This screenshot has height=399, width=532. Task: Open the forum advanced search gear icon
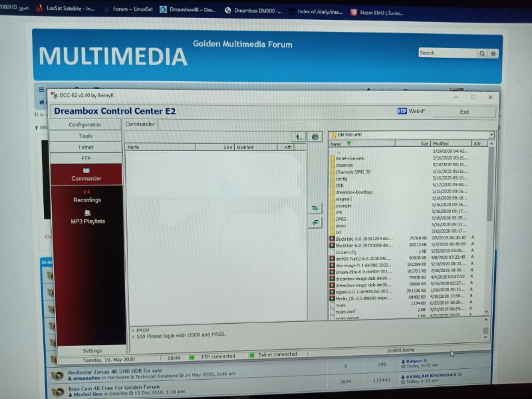493,53
